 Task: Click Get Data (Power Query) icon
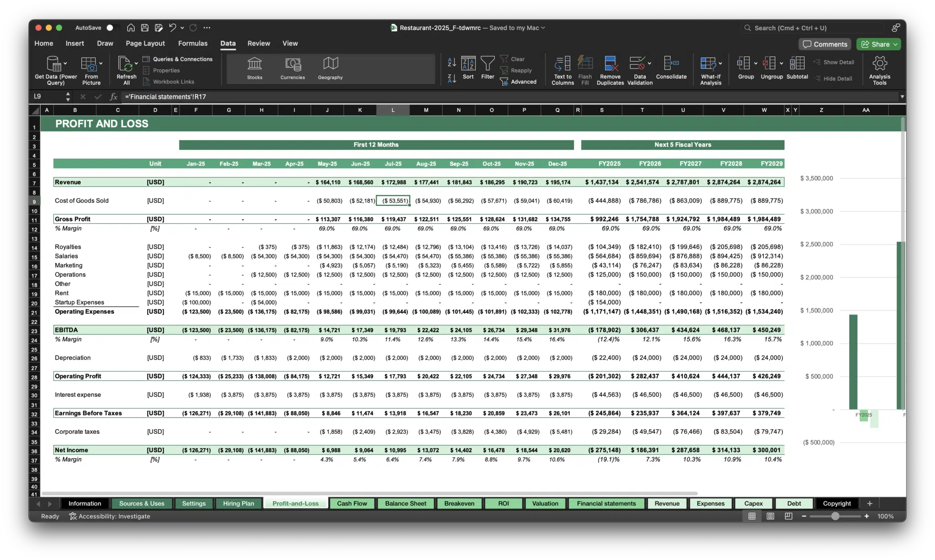(x=54, y=63)
